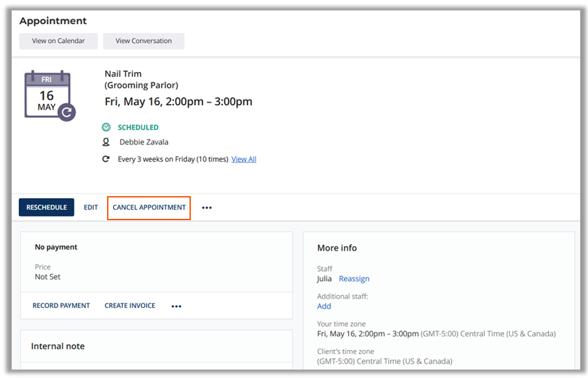Open more payment options beside Create Invoice
The image size is (588, 378).
[177, 307]
